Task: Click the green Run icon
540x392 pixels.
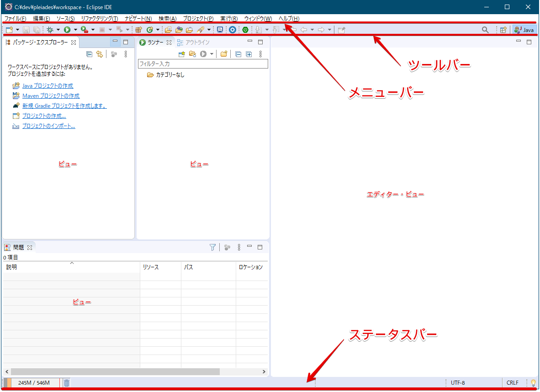Action: point(67,29)
